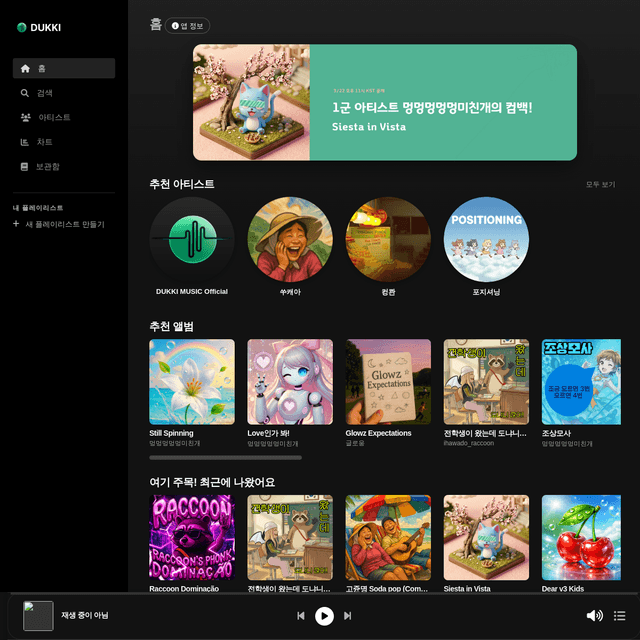The image size is (640, 640).
Task: Open DUKKI MUSIC Official artist
Action: pyautogui.click(x=192, y=239)
